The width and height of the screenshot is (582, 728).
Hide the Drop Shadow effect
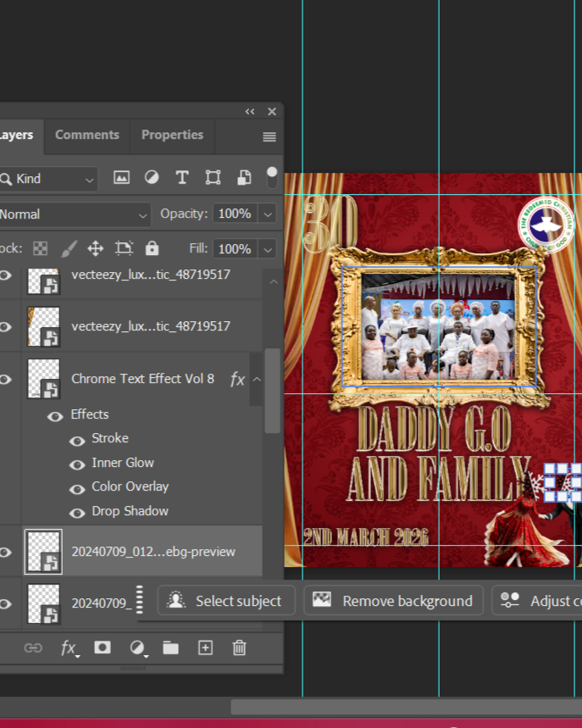point(77,513)
